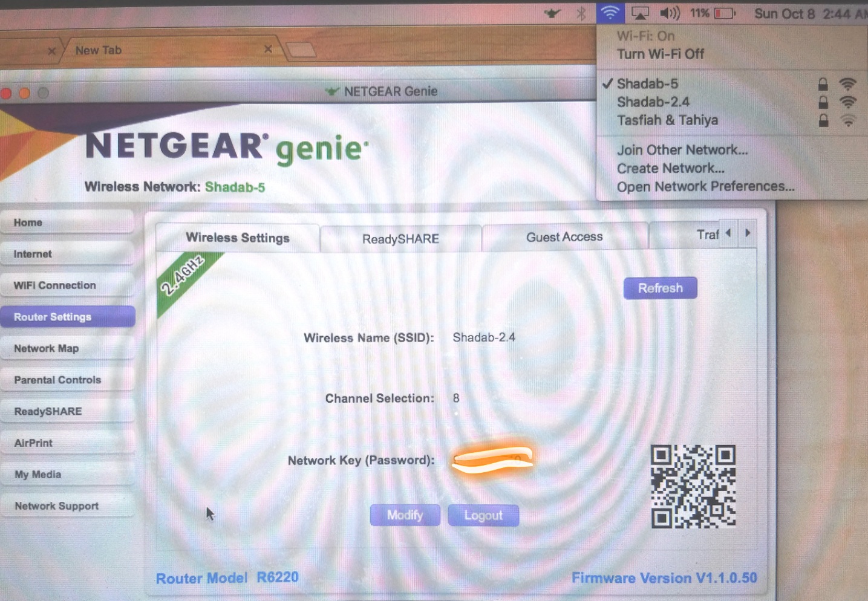Open Network Support in the sidebar

coord(67,506)
